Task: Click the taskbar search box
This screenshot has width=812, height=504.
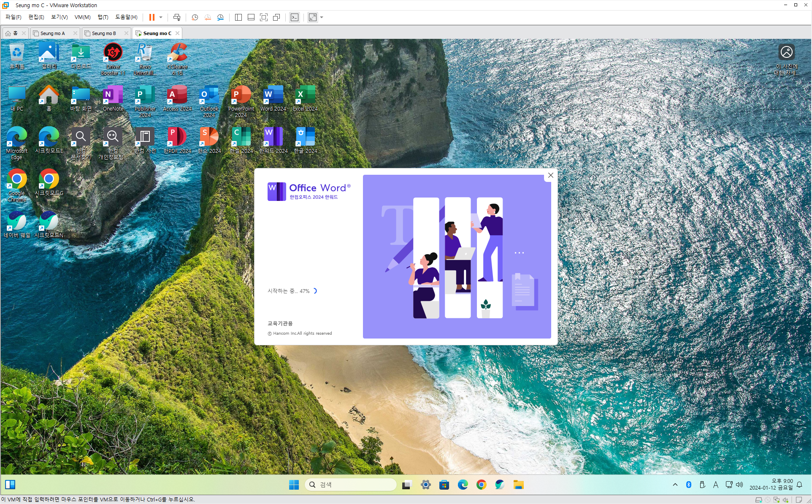Action: 350,485
